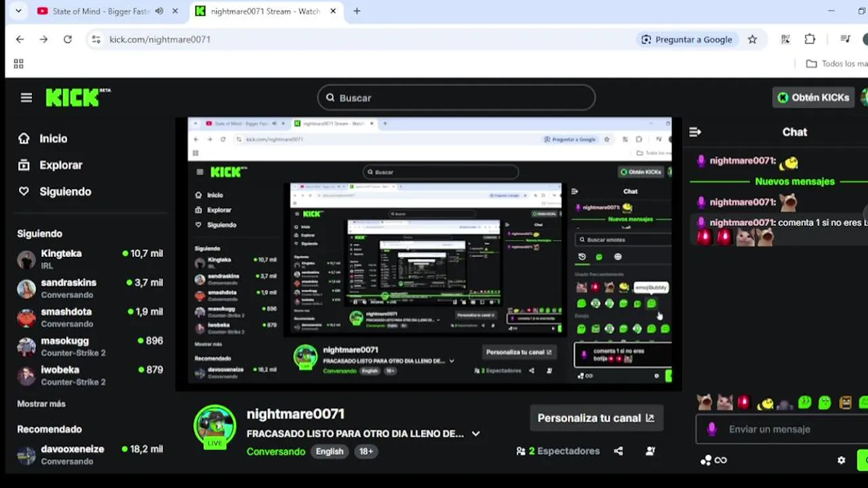
Task: Open browser extensions puzzle icon
Action: (x=810, y=39)
